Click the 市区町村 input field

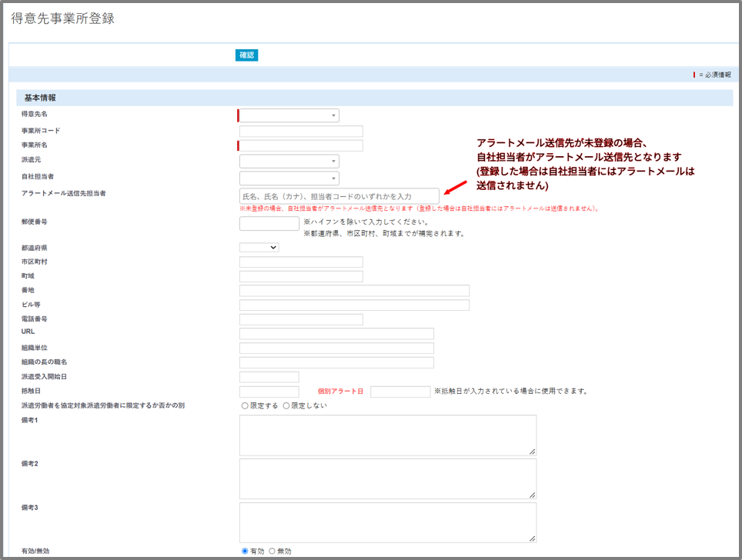[x=301, y=262]
